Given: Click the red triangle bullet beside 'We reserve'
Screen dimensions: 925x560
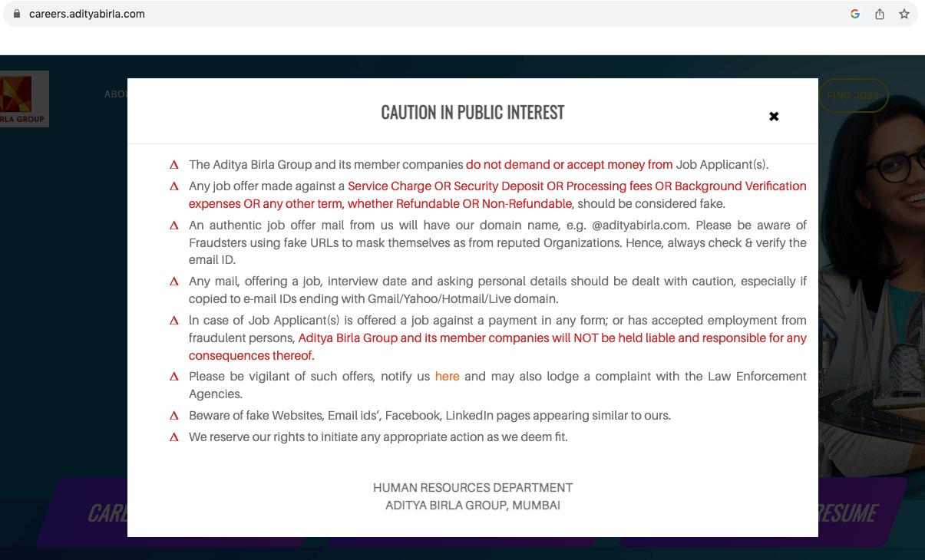Looking at the screenshot, I should (x=174, y=437).
